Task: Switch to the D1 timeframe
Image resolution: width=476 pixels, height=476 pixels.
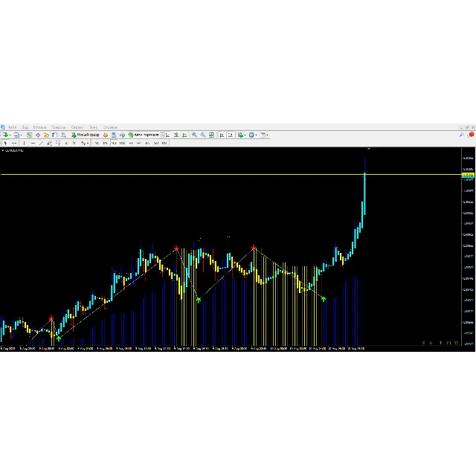Action: [x=147, y=143]
